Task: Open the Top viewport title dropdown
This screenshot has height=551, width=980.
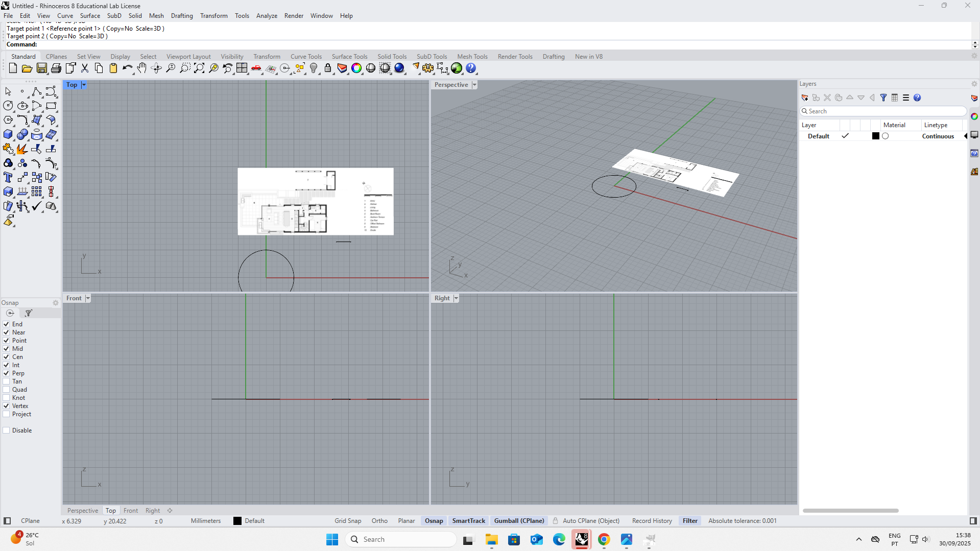Action: [83, 85]
